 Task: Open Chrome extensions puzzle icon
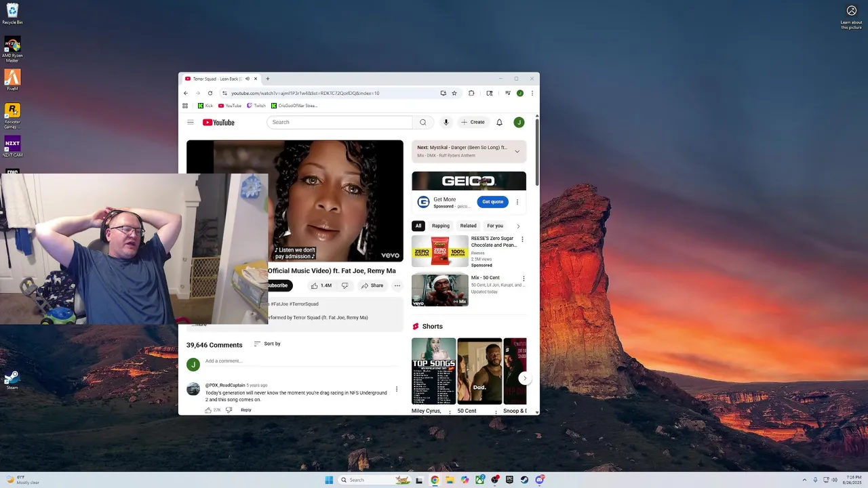point(471,94)
